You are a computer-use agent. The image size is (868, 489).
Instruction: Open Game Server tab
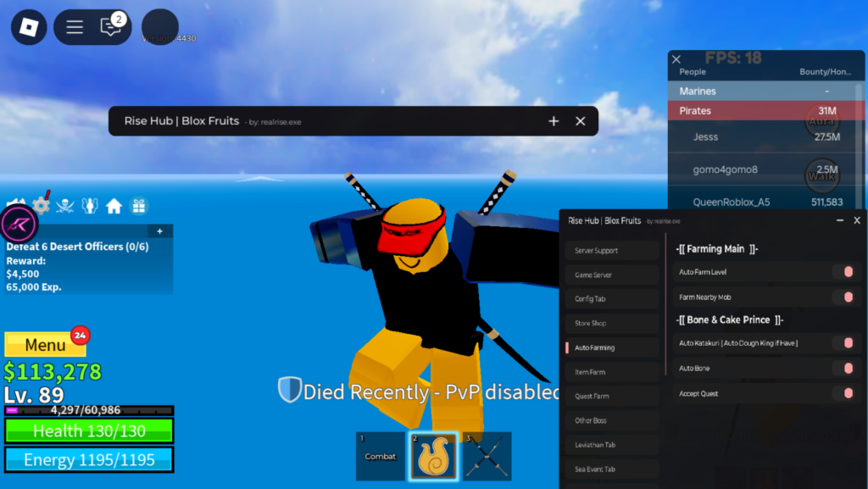coord(612,275)
